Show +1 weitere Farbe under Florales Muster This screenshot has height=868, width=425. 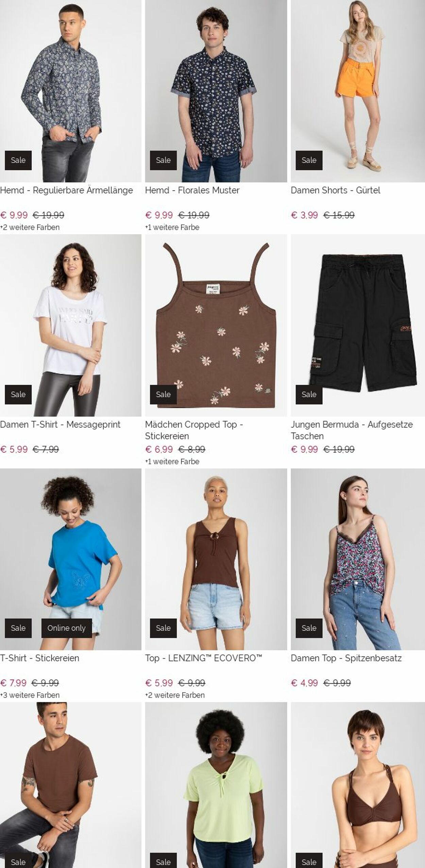(172, 227)
